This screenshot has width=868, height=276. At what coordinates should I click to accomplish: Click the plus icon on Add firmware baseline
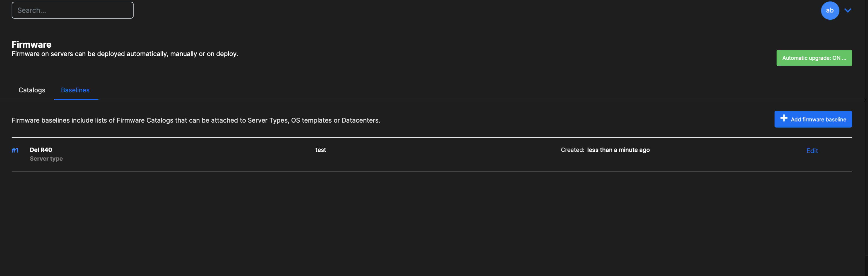click(x=784, y=119)
